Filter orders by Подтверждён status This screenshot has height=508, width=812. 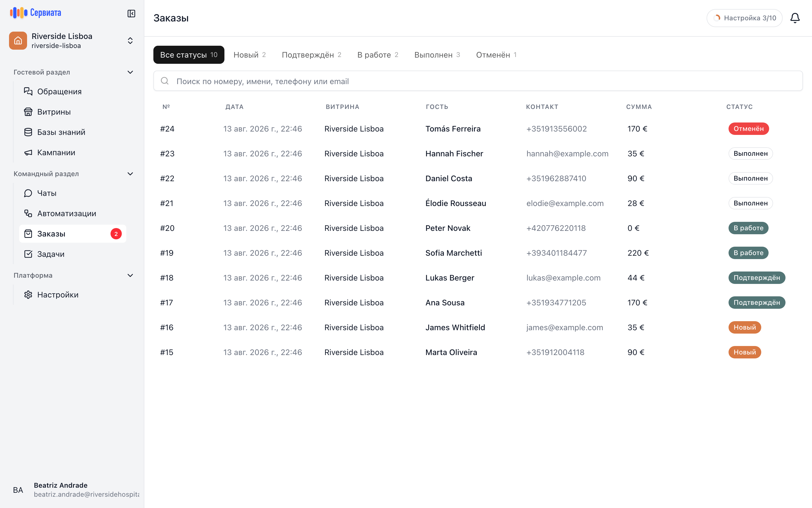(311, 55)
